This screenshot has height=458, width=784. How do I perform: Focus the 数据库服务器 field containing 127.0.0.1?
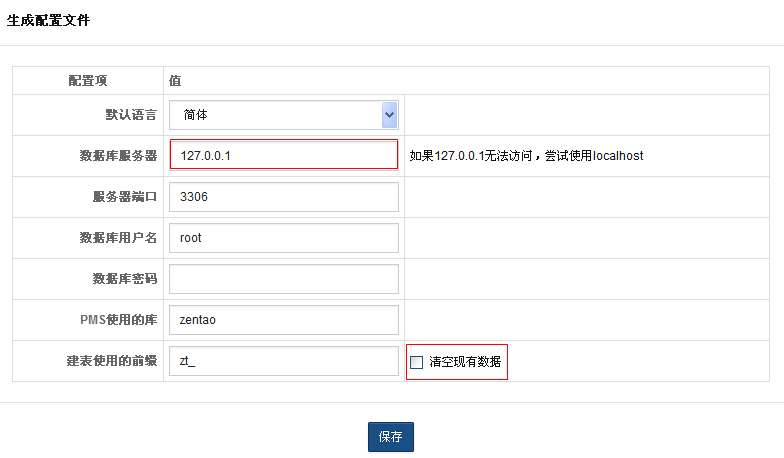click(x=284, y=156)
